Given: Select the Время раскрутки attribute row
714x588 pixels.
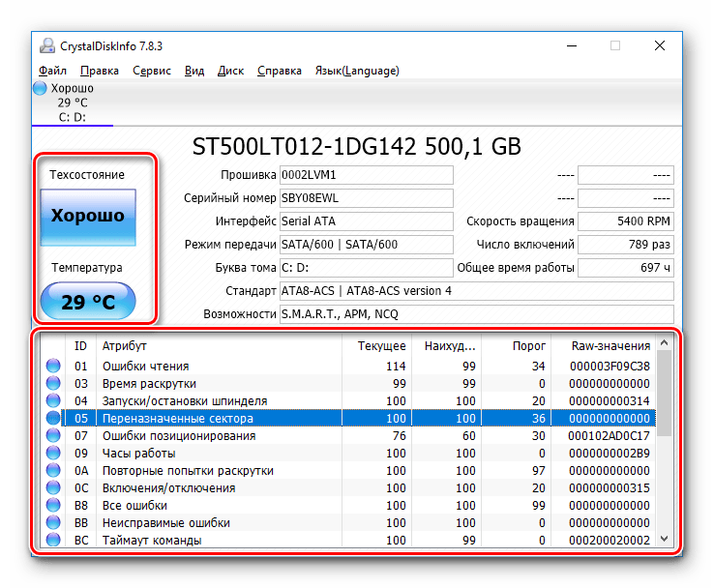Looking at the screenshot, I should (x=348, y=383).
